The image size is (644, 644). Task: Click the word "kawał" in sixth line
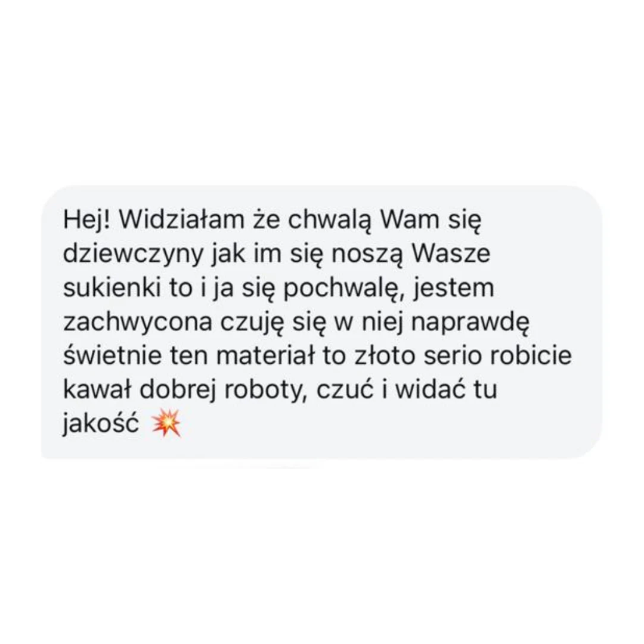[x=97, y=389]
